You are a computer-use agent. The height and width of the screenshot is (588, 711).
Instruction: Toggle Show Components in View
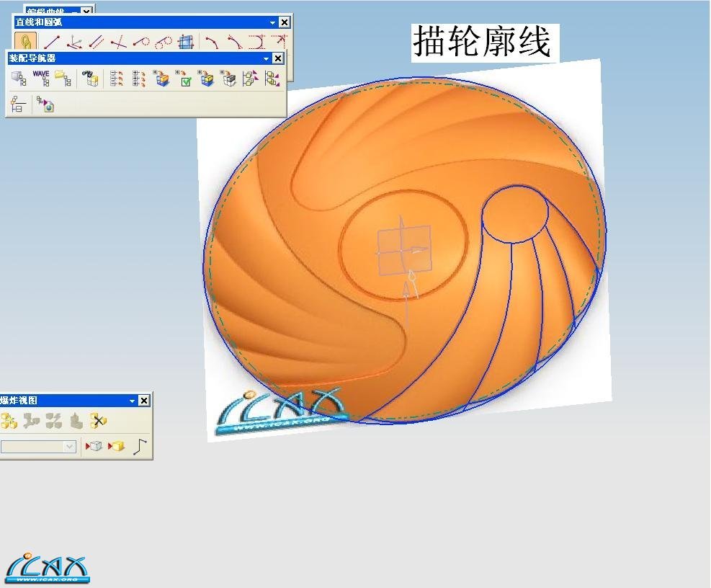(116, 447)
